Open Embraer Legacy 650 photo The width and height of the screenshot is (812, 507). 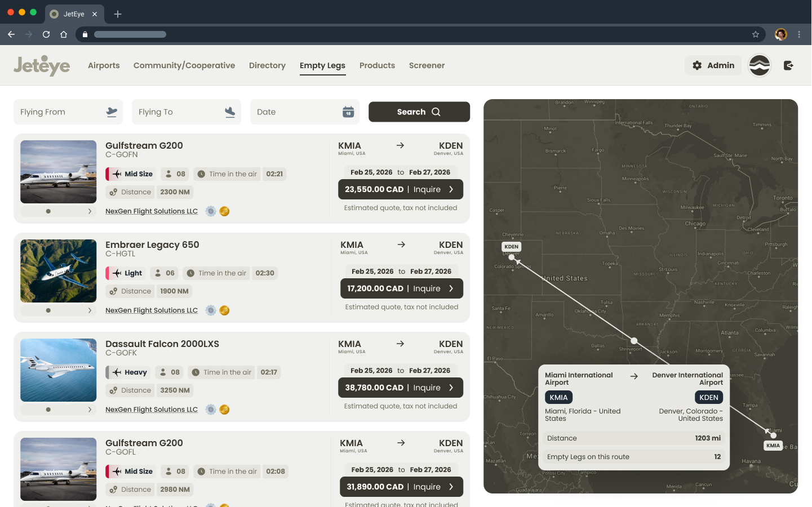click(x=59, y=271)
